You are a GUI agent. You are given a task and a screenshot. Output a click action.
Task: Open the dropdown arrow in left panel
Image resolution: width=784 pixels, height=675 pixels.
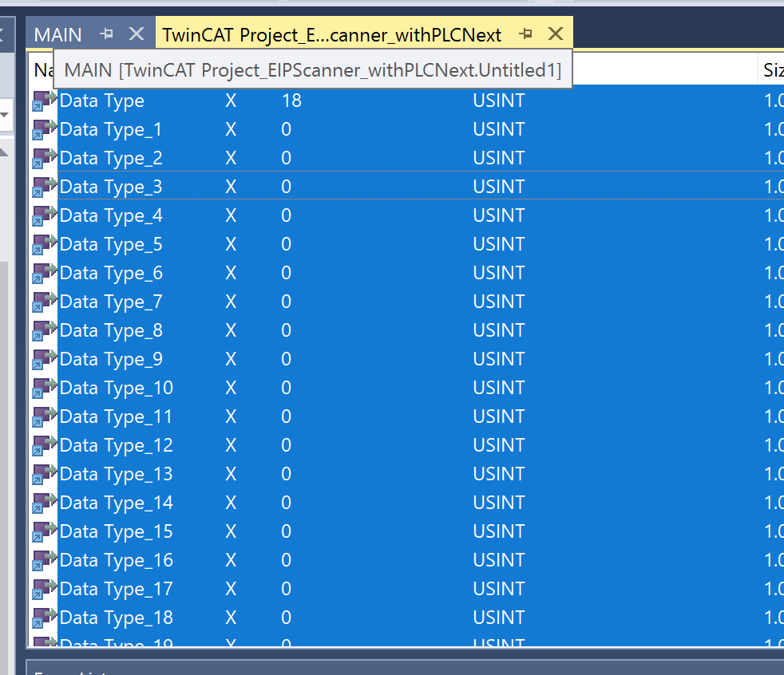tap(5, 115)
